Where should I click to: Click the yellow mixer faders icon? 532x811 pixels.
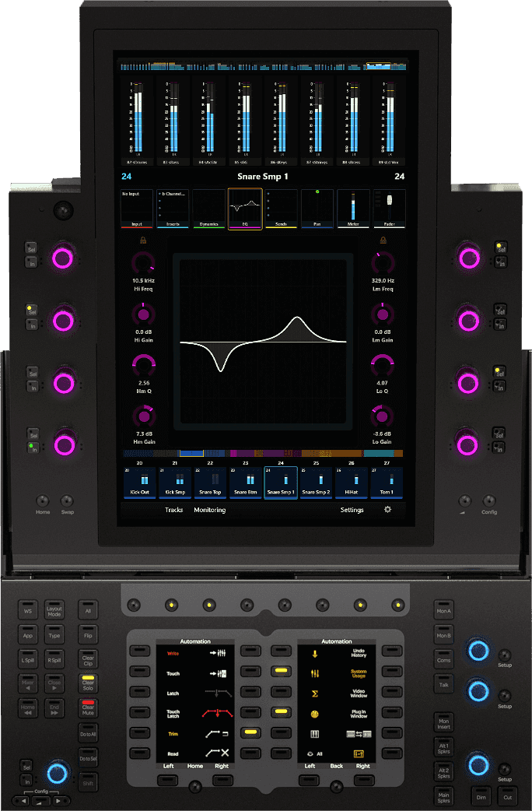[315, 673]
